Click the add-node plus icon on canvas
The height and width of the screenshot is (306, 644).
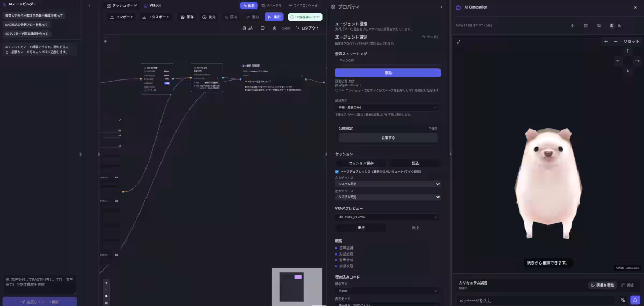point(106,41)
